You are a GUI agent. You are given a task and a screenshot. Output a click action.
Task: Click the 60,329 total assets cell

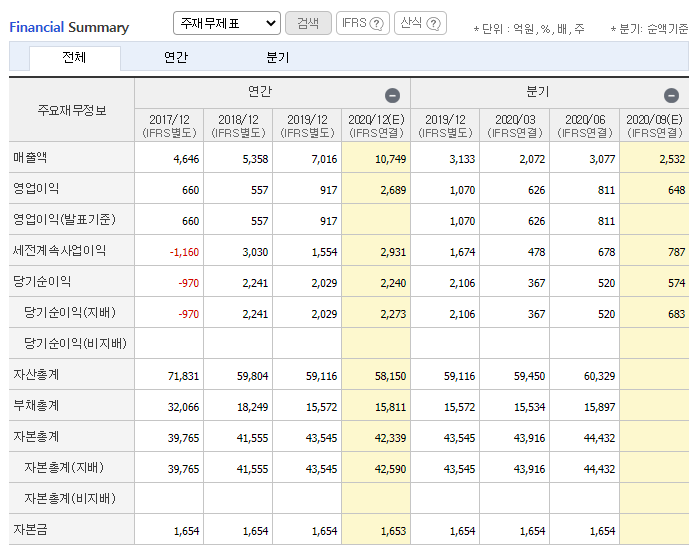(x=585, y=376)
